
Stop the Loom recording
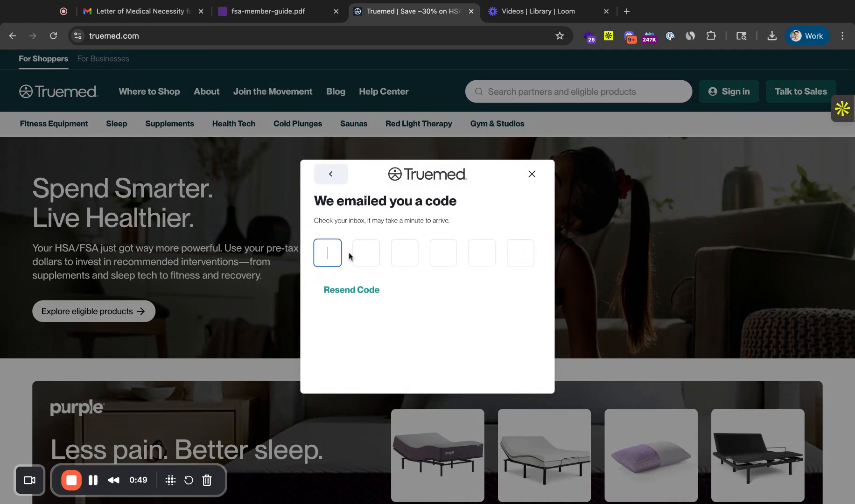(71, 480)
